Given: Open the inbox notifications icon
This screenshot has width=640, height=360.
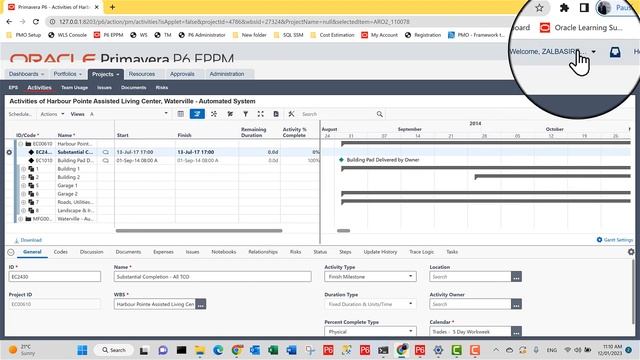Looking at the screenshot, I should pos(615,52).
